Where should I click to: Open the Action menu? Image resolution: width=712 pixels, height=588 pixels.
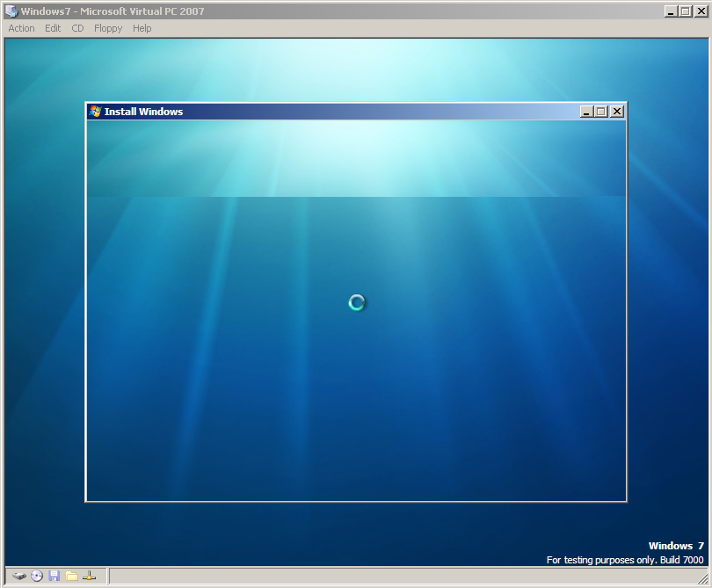(21, 28)
